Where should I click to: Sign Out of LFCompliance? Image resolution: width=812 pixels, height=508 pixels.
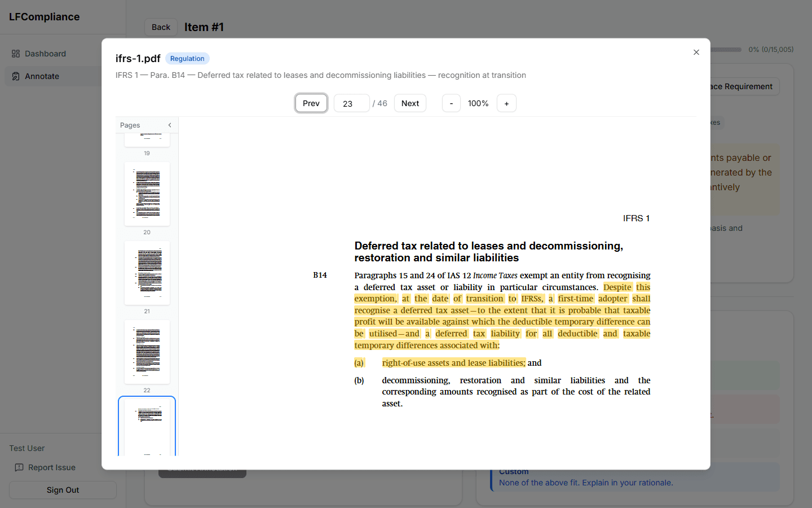pos(62,490)
